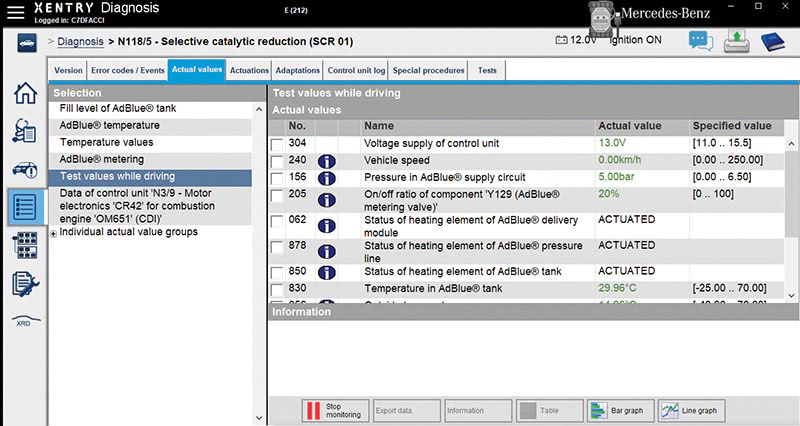Switch to the Tests tab
Image resolution: width=800 pixels, height=426 pixels.
coord(487,70)
